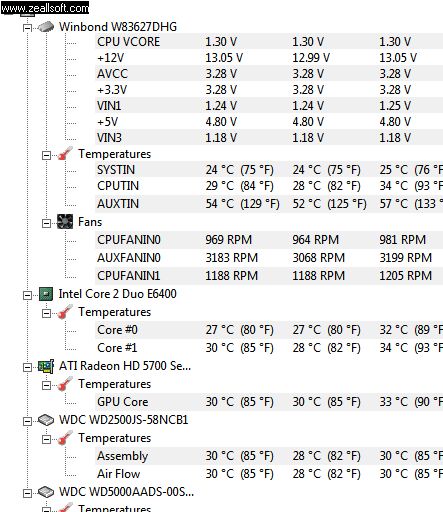
Task: Select the AUXFANIN0 fan row
Action: point(269,258)
